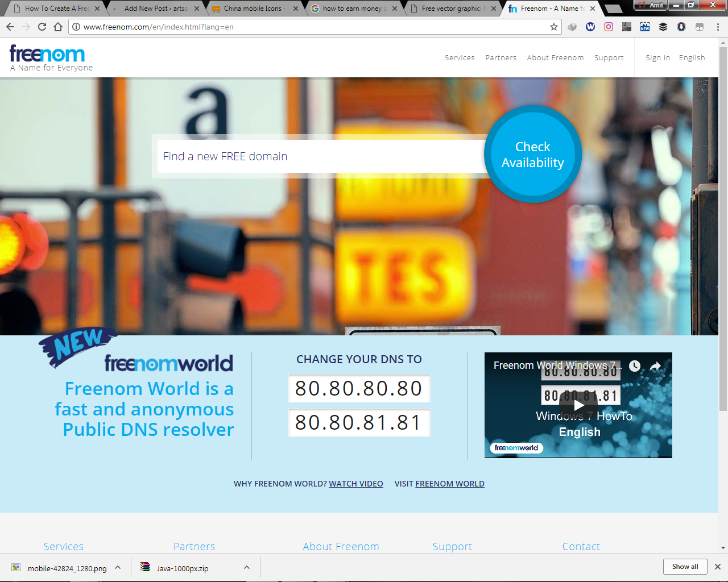Click the 'Find a new FREE domain' field
This screenshot has height=582, width=728.
[321, 156]
